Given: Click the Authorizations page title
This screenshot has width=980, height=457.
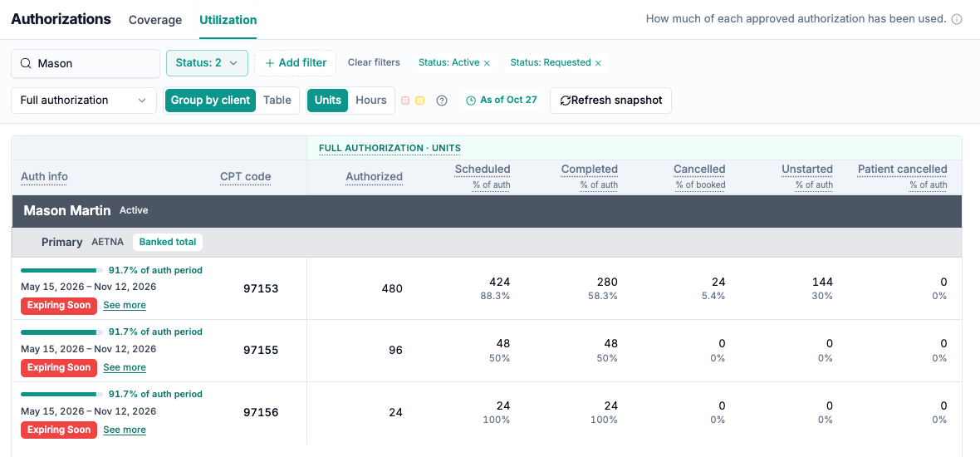Looking at the screenshot, I should tap(61, 19).
